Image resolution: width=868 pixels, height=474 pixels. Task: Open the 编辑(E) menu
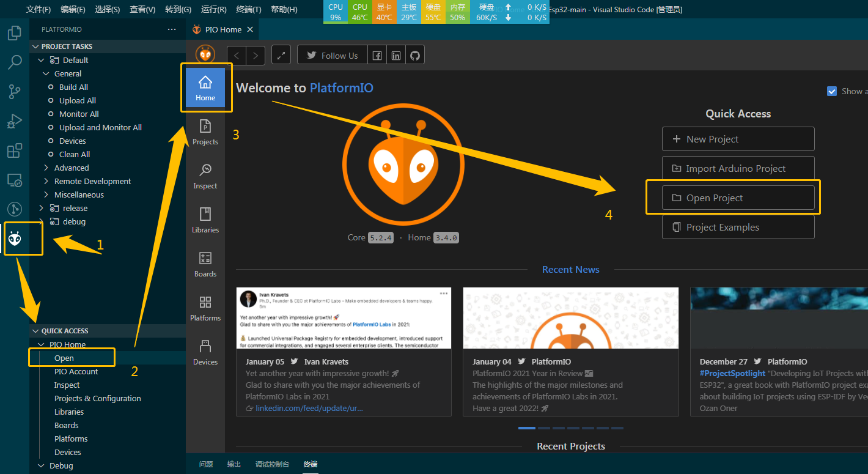73,9
